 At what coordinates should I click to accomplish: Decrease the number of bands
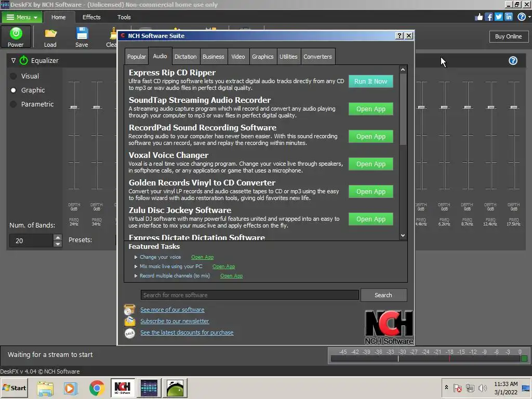tap(58, 244)
